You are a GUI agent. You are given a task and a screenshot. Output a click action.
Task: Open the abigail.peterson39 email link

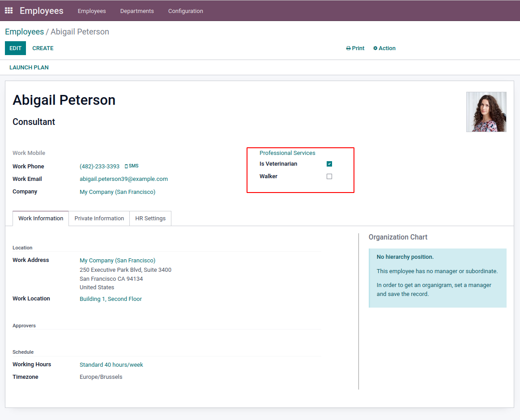pos(124,179)
